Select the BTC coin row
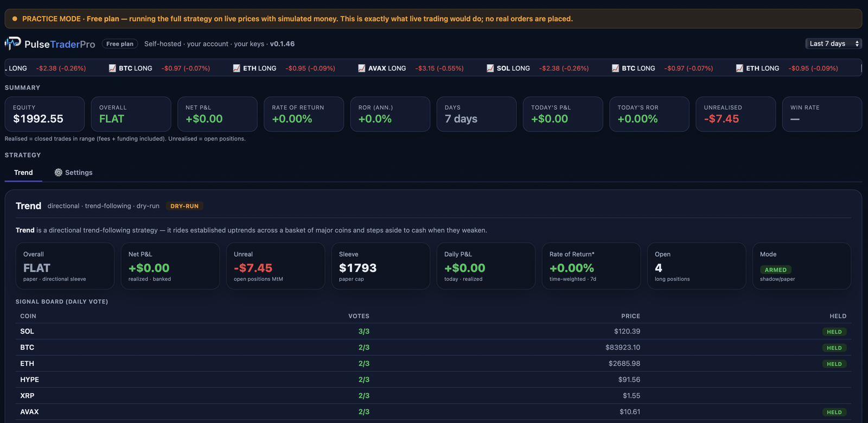This screenshot has height=423, width=868. click(433, 348)
